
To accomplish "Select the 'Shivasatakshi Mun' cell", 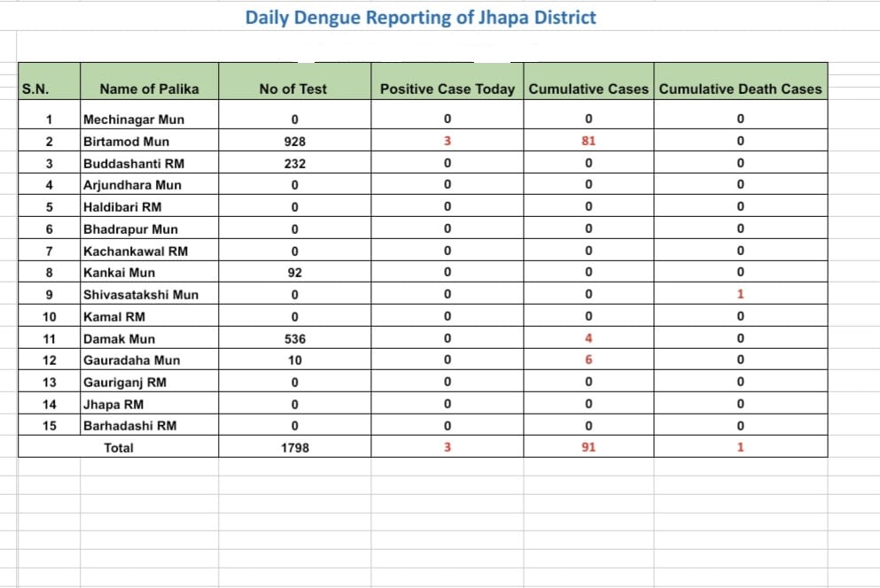I will (x=149, y=294).
